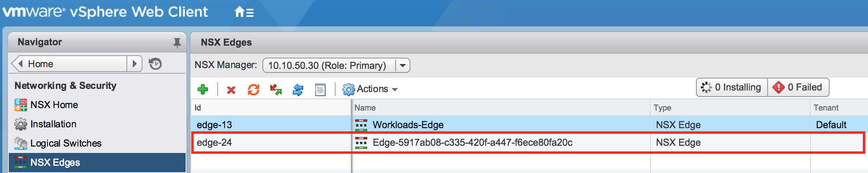Open the Actions dropdown menu
This screenshot has width=868, height=173.
tap(370, 89)
